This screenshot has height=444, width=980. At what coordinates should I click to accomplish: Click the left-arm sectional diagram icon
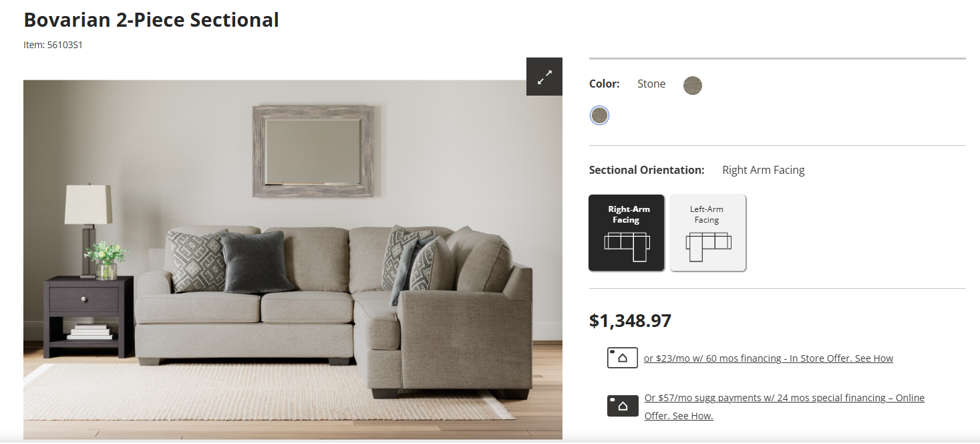point(707,245)
